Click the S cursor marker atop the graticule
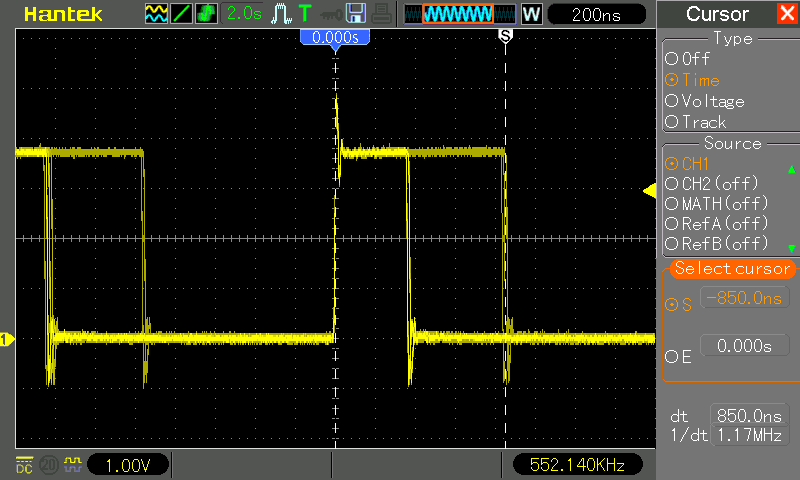Image resolution: width=800 pixels, height=480 pixels. (x=505, y=36)
